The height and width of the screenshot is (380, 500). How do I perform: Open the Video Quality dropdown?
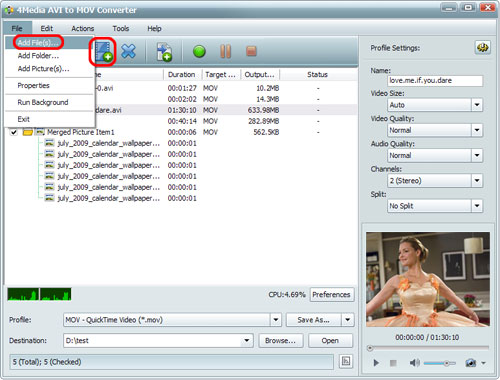click(x=477, y=130)
